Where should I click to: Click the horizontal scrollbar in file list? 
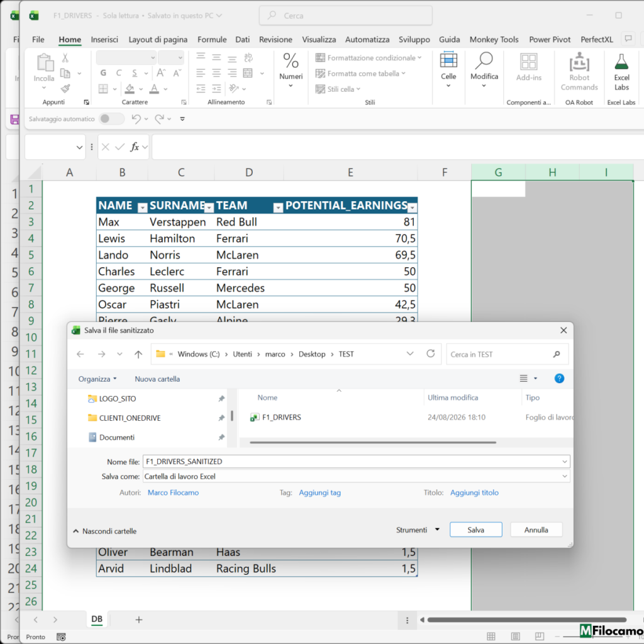(372, 442)
